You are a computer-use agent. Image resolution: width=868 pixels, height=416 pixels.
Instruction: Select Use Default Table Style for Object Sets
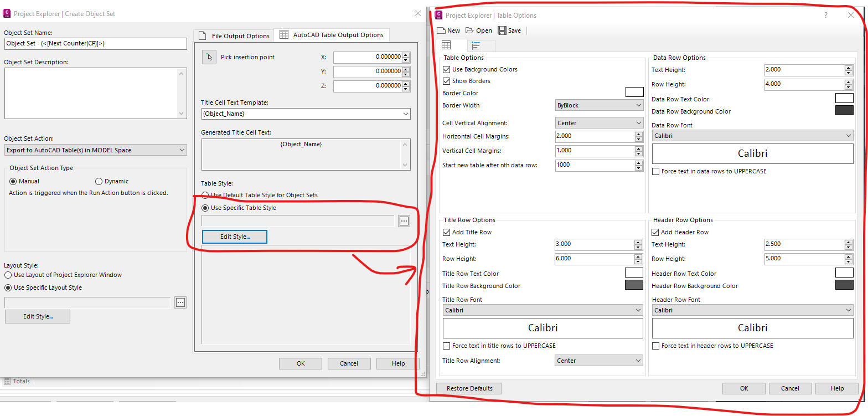coord(205,195)
